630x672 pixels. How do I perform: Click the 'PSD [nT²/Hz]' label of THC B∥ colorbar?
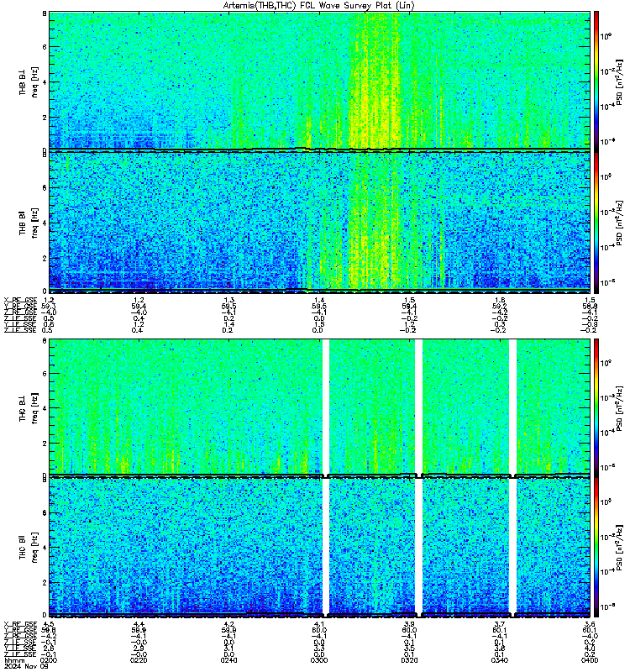619,548
